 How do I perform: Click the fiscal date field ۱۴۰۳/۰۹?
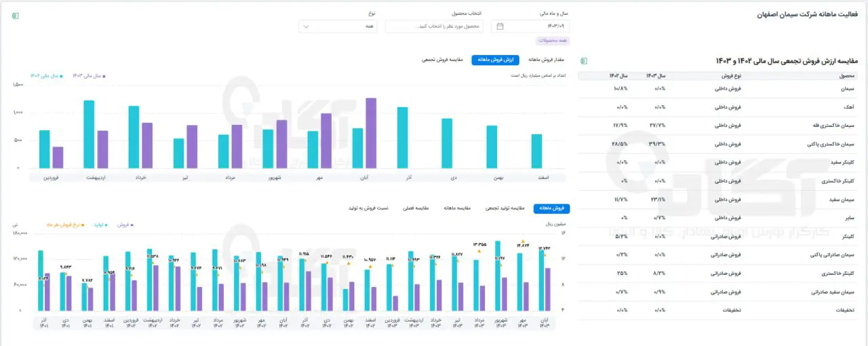531,26
